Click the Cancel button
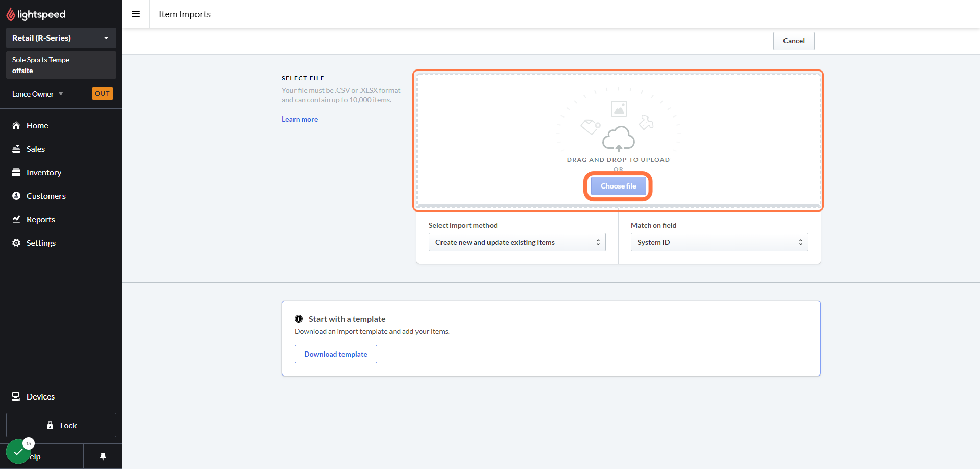980x469 pixels. [x=794, y=41]
